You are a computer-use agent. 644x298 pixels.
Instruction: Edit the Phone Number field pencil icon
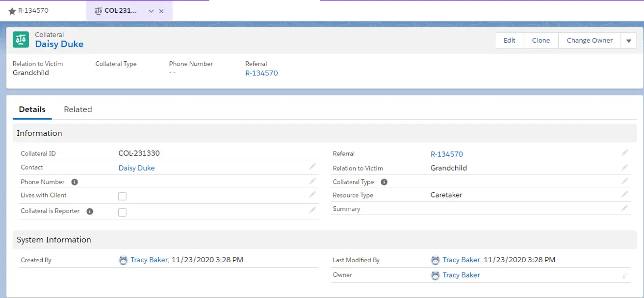(x=312, y=181)
